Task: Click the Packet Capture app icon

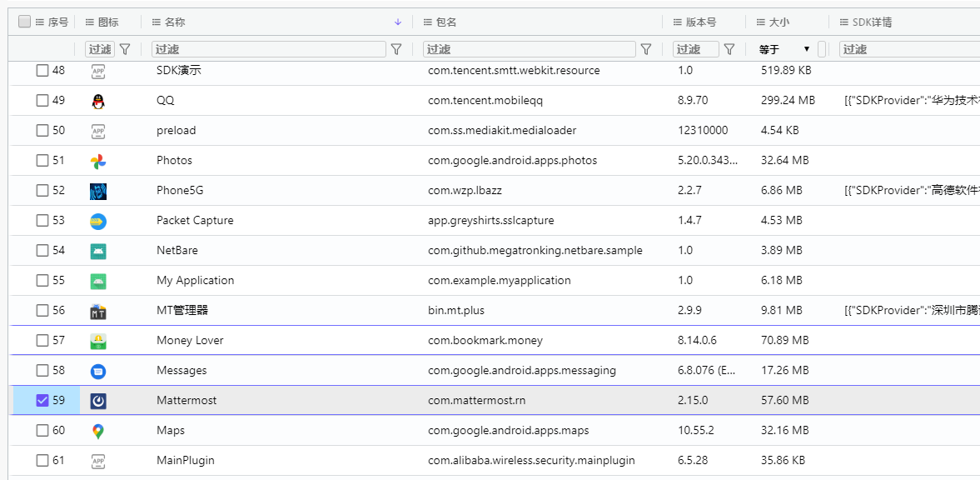Action: pos(98,221)
